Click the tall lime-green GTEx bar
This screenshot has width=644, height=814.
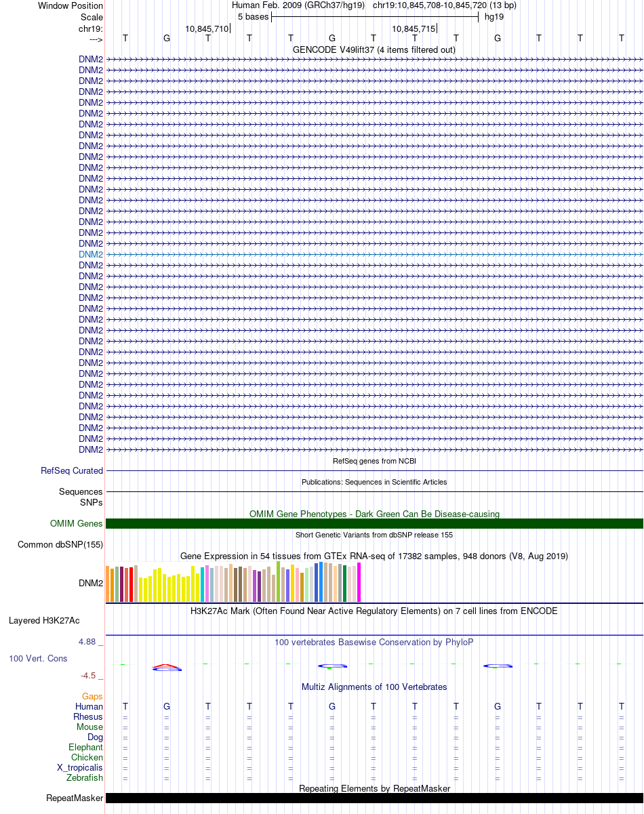(x=279, y=582)
